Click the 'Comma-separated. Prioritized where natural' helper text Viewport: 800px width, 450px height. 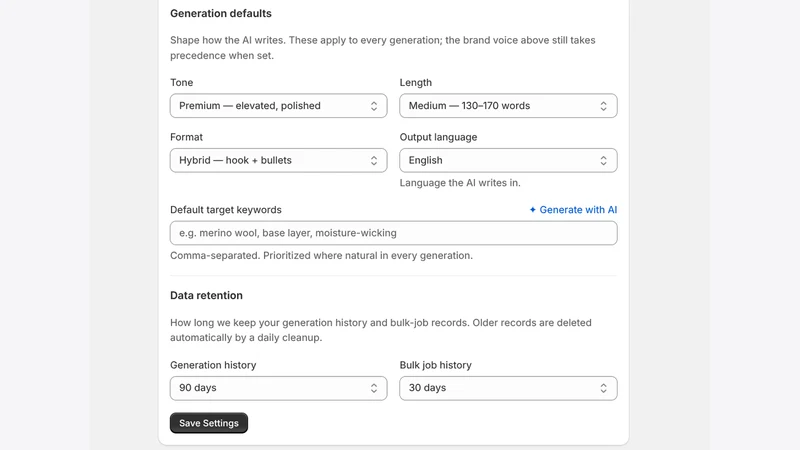pos(321,256)
